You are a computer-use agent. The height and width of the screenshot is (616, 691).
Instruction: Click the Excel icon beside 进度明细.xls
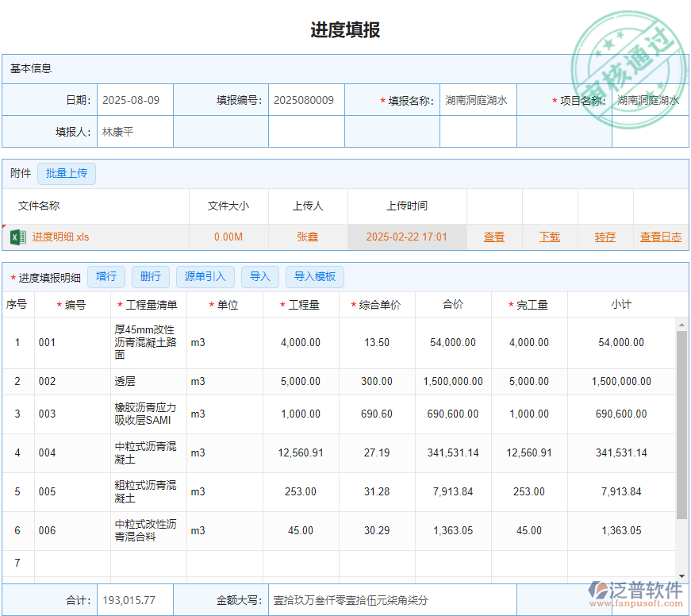click(17, 237)
